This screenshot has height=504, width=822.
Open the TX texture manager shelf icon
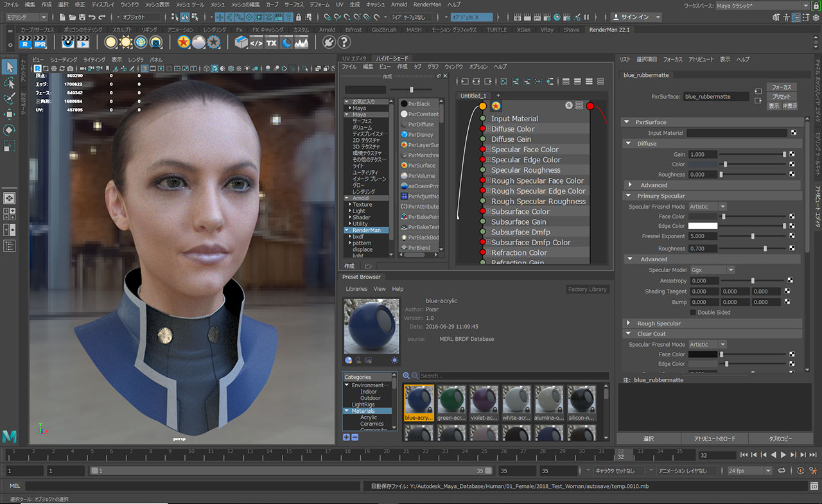point(271,42)
